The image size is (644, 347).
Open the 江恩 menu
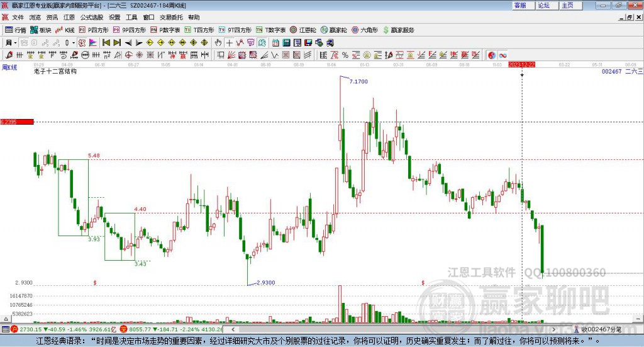click(x=69, y=17)
